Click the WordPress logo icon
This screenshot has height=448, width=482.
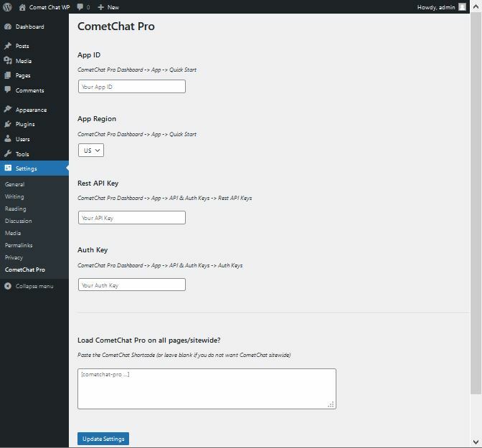pyautogui.click(x=7, y=7)
